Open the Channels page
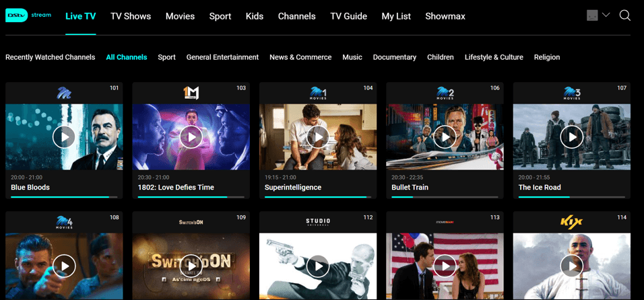 pos(297,16)
